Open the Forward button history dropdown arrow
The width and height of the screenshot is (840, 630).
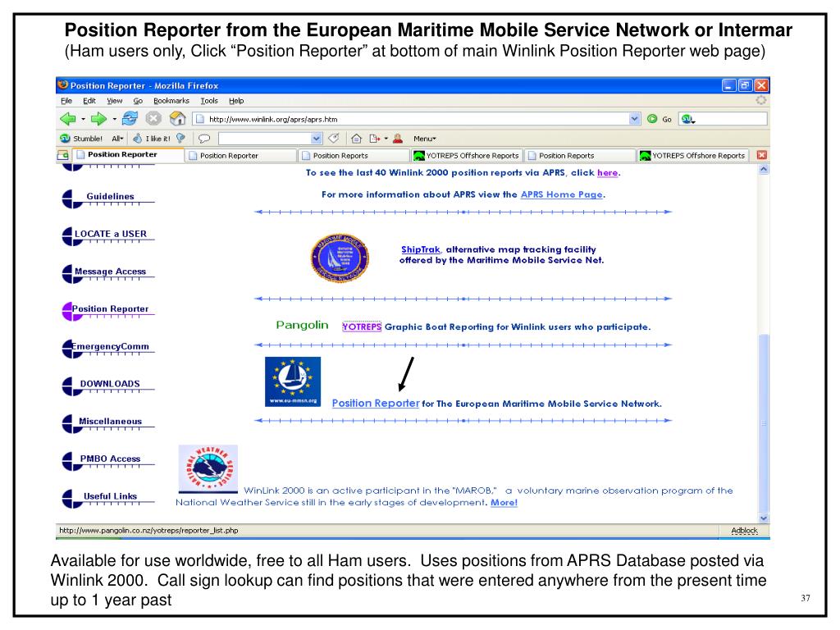114,120
